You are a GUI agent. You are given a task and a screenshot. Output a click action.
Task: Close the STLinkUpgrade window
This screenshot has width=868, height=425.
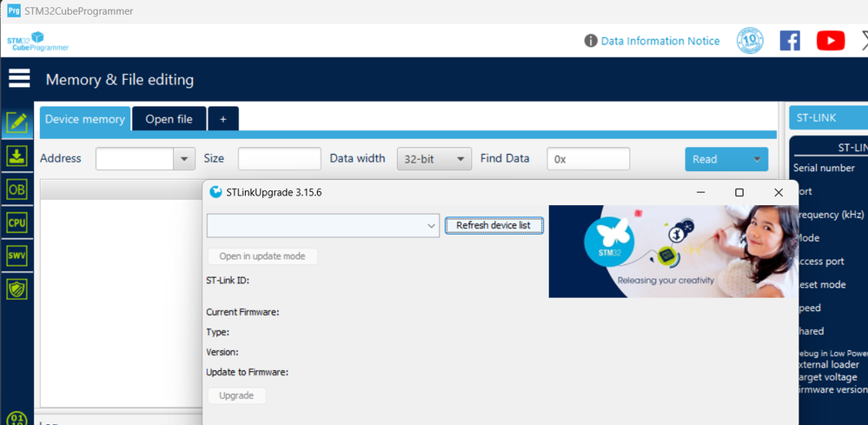click(779, 193)
